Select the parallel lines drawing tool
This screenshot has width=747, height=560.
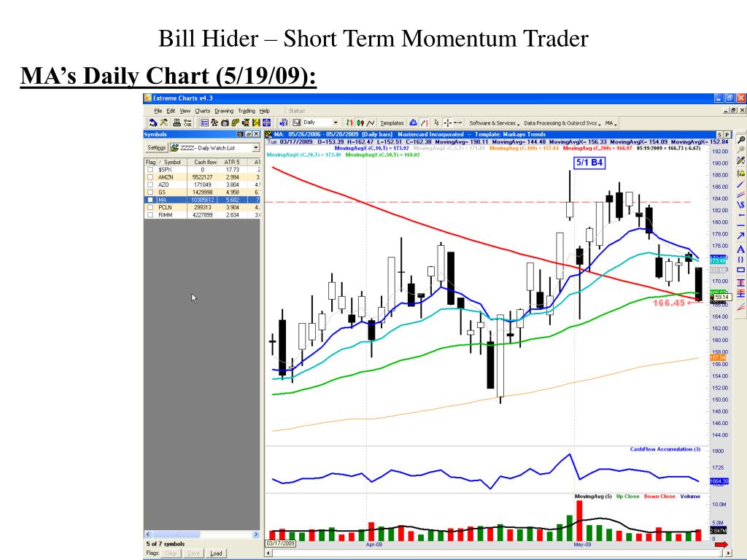coord(741,194)
